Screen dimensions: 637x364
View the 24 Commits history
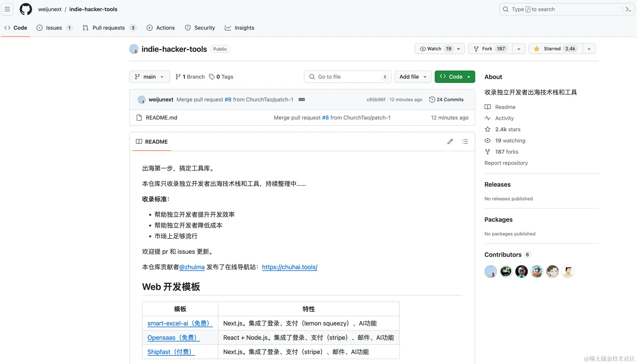[x=446, y=100]
